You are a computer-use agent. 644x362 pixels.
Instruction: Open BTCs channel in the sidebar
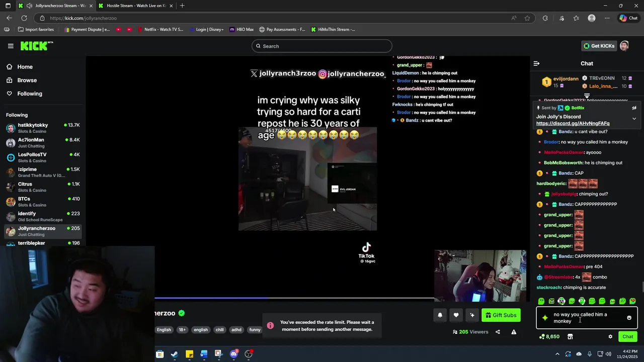click(x=43, y=202)
